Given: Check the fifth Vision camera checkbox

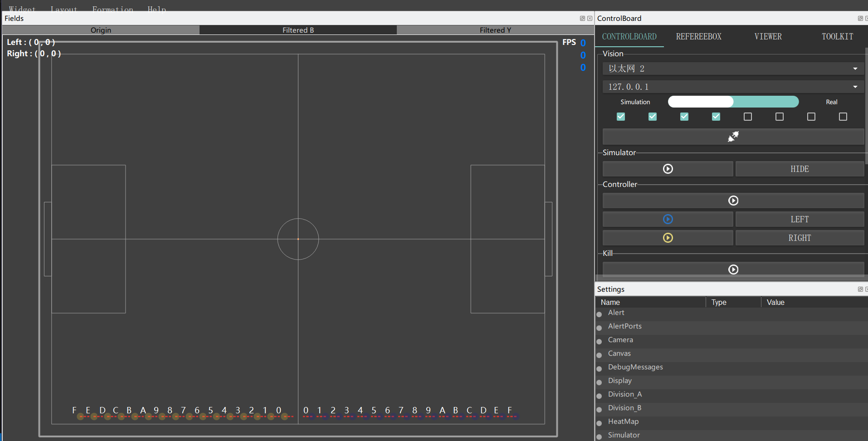Looking at the screenshot, I should click(748, 117).
